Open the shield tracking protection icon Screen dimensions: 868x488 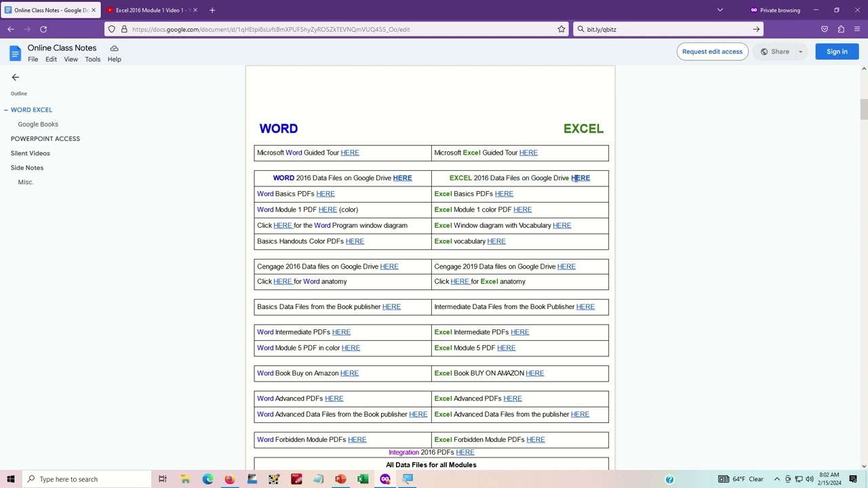[112, 29]
